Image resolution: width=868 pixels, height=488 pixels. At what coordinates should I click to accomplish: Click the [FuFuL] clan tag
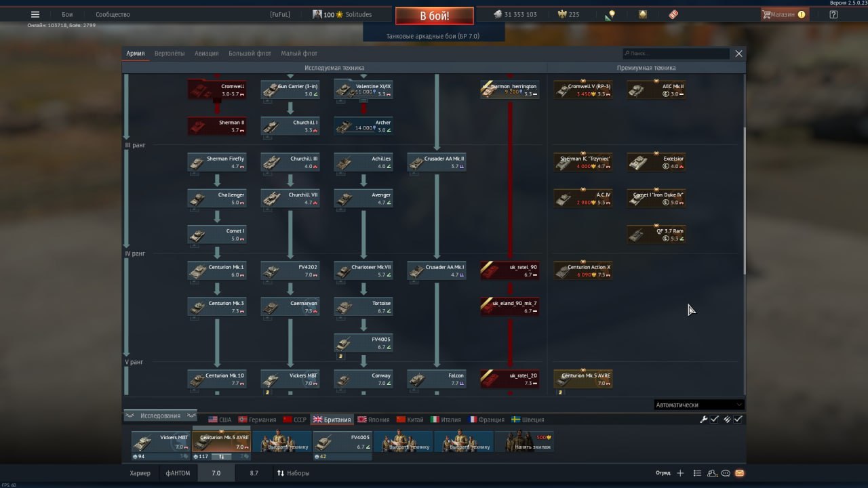pyautogui.click(x=280, y=14)
